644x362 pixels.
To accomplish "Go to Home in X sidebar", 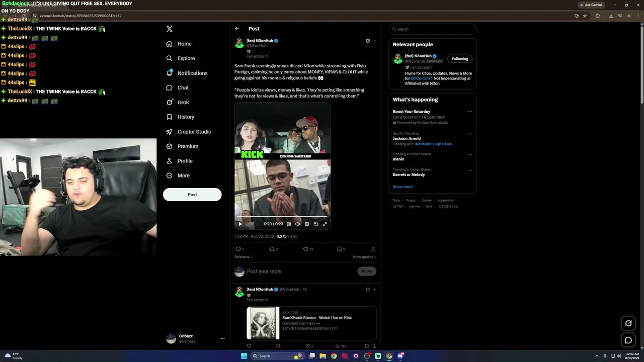I will click(x=179, y=44).
